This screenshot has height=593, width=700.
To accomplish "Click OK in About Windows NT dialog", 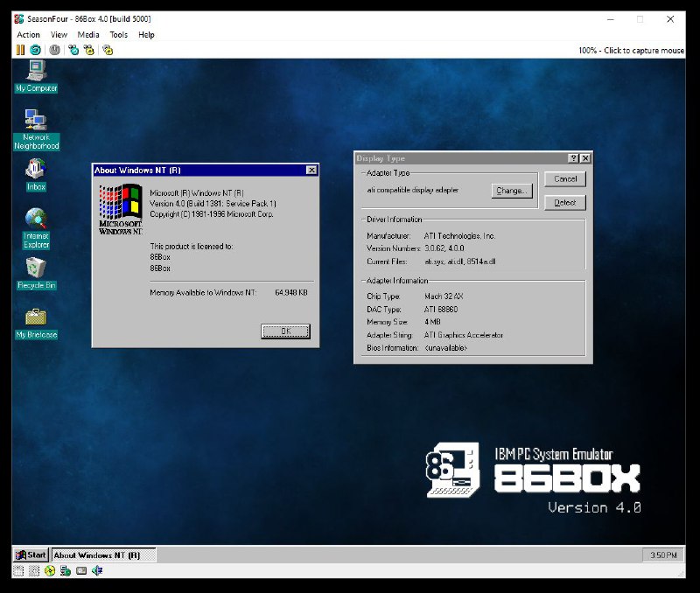I will (285, 331).
